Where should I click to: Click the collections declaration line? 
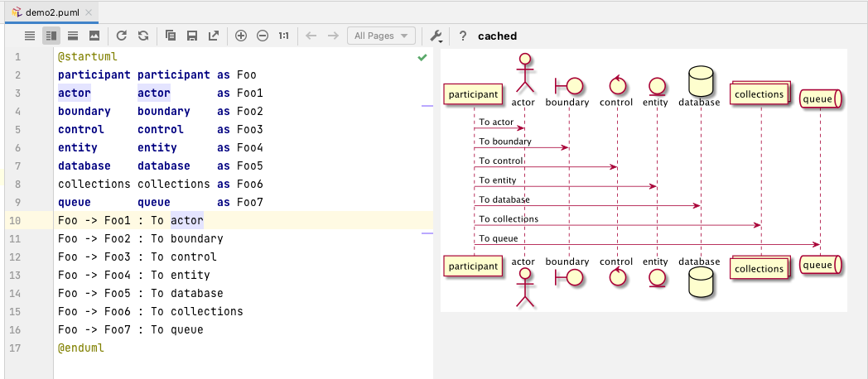[161, 185]
